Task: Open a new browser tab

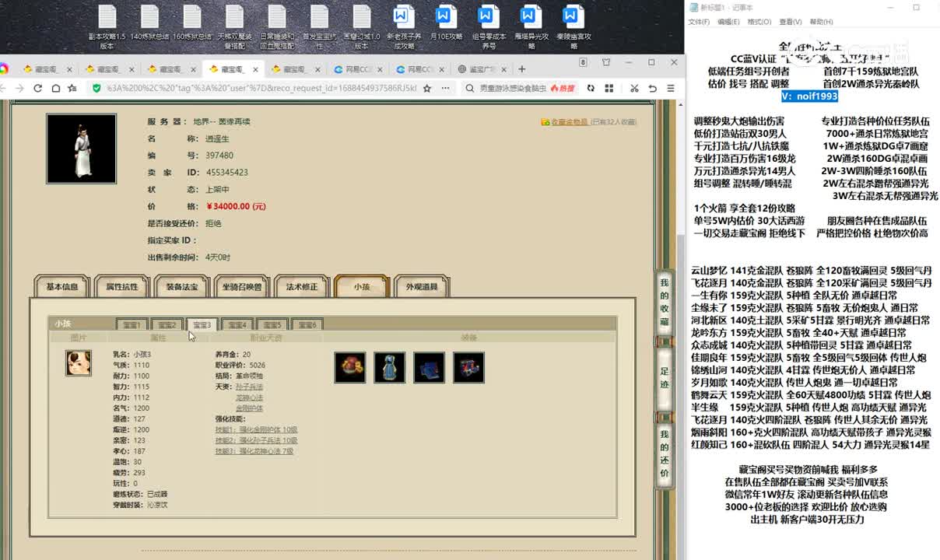Action: pos(521,69)
